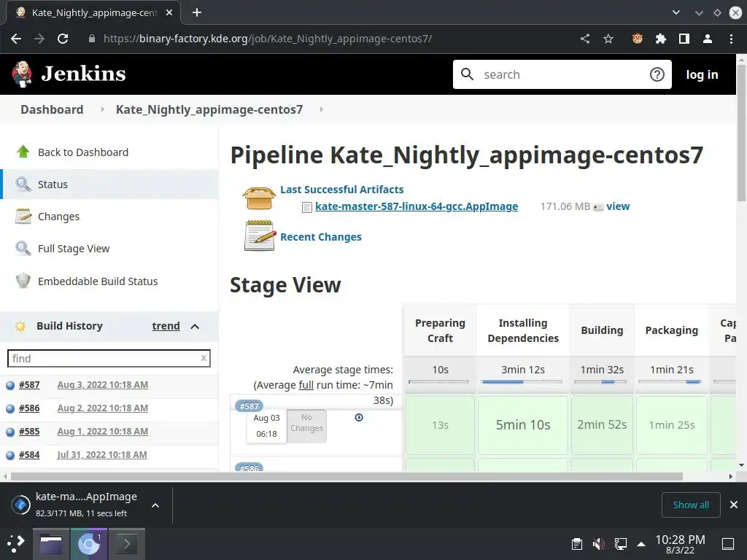This screenshot has width=747, height=560.
Task: Click the Back to Dashboard arrow icon
Action: pos(23,152)
